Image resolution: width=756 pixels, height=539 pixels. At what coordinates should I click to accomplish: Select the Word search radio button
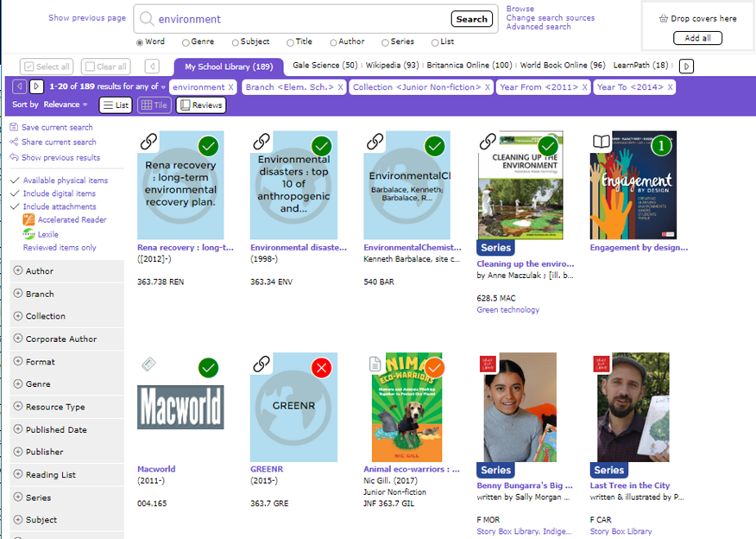pyautogui.click(x=140, y=42)
